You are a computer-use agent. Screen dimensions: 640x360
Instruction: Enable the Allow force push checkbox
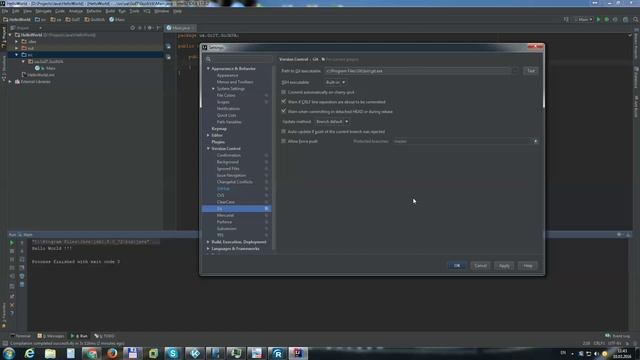pos(284,141)
